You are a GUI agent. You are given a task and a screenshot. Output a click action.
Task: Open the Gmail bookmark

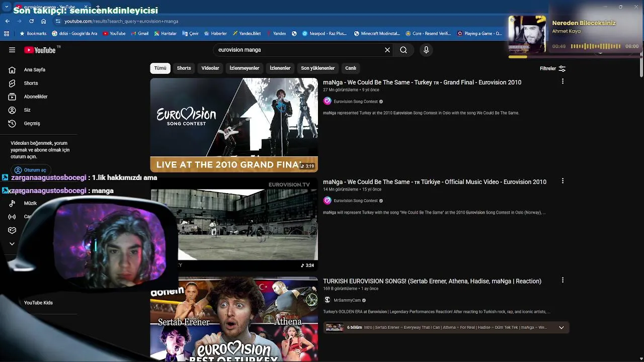point(139,34)
